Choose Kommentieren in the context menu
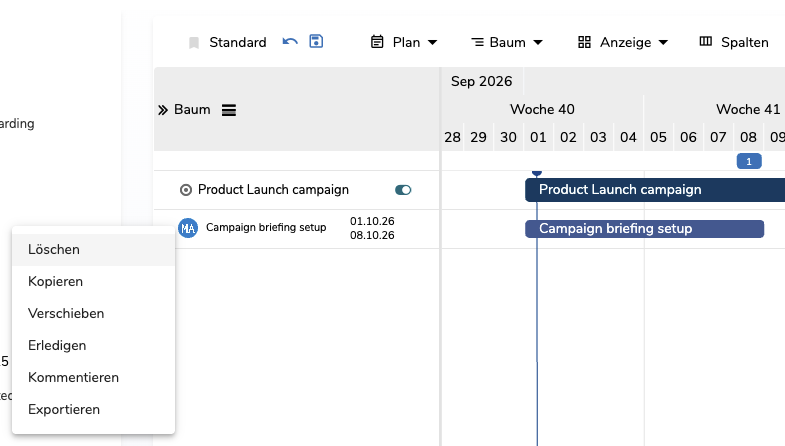The width and height of the screenshot is (785, 446). tap(94, 378)
